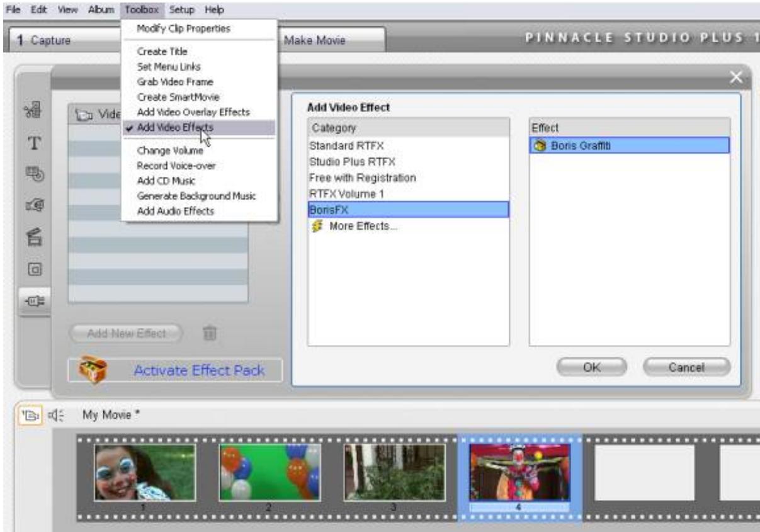Choose Create Title menu entry

click(x=198, y=51)
